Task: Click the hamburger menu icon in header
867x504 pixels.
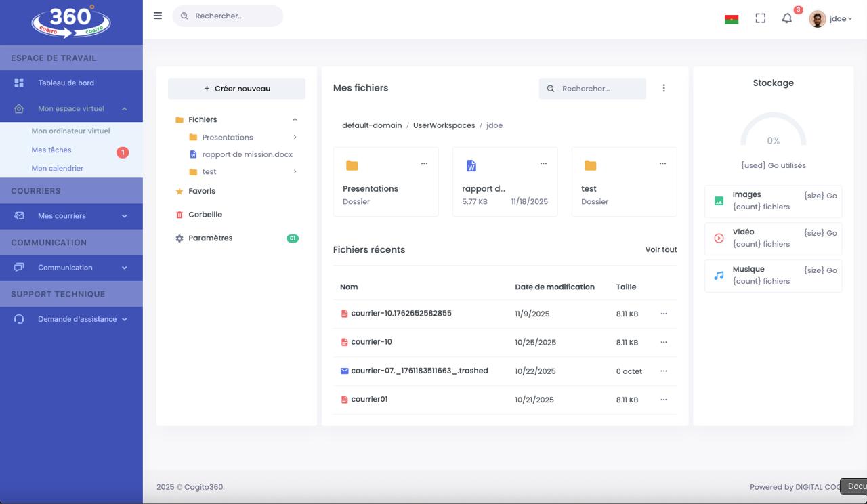Action: coord(158,16)
